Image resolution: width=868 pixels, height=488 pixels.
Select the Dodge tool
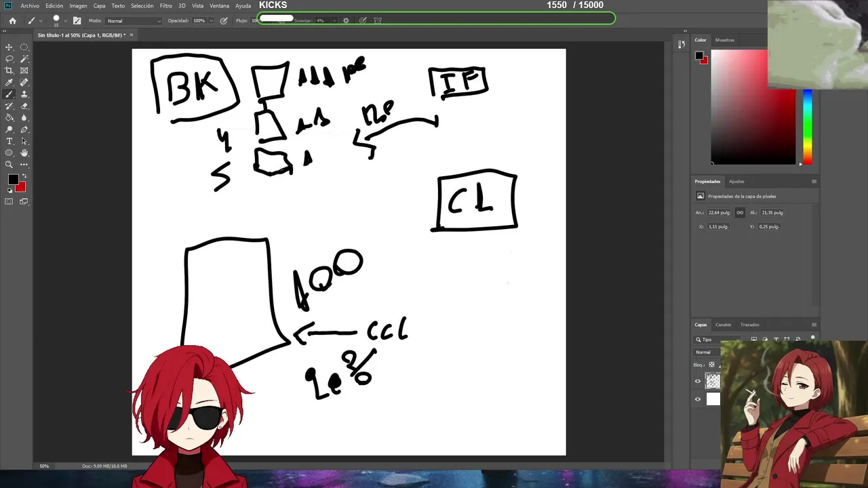[9, 129]
